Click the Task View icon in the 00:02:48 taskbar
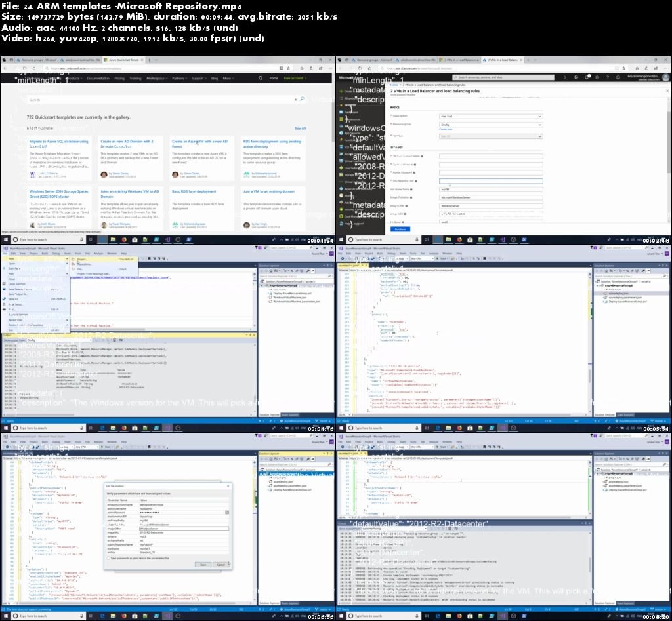 pyautogui.click(x=427, y=240)
